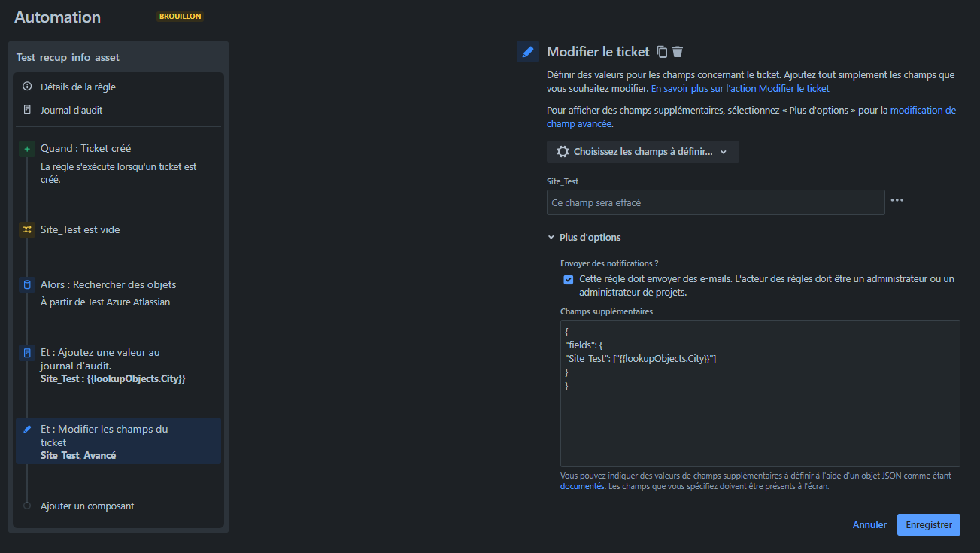Click the Enregistrer button

[x=928, y=525]
